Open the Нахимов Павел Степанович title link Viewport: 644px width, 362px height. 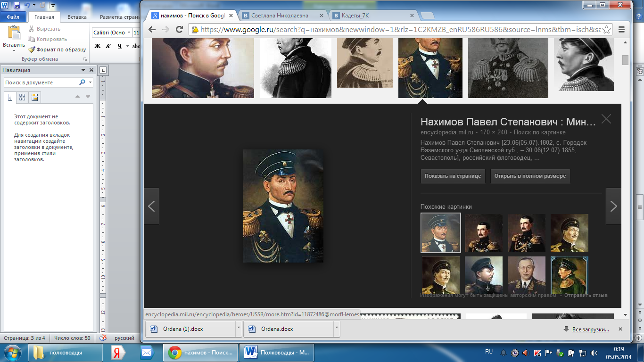(508, 122)
